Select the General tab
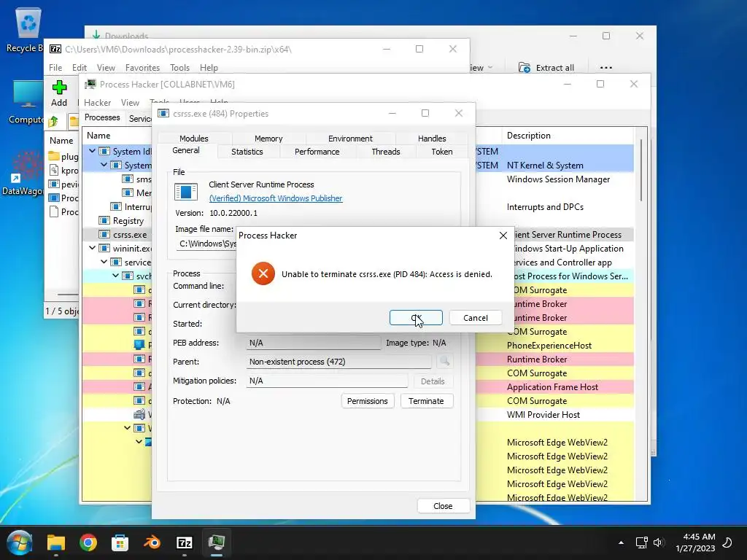 click(x=186, y=150)
